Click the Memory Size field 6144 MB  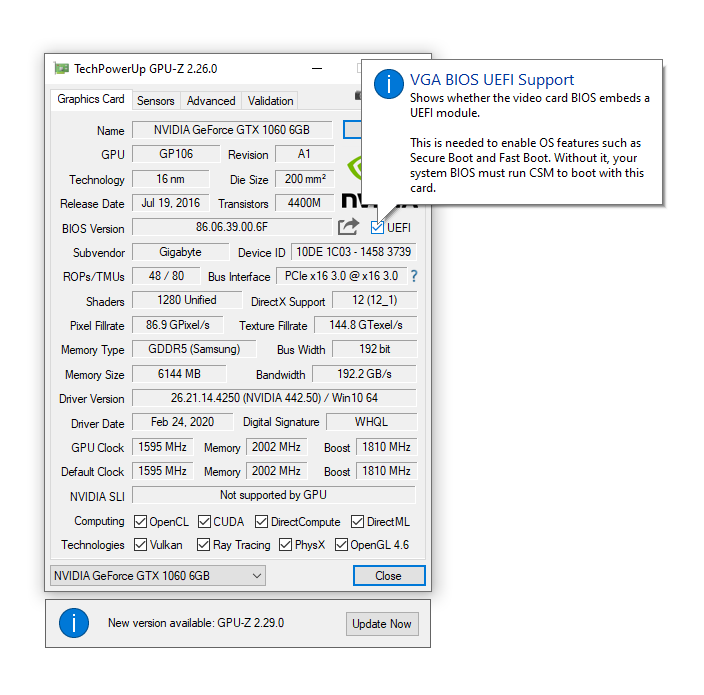point(179,374)
